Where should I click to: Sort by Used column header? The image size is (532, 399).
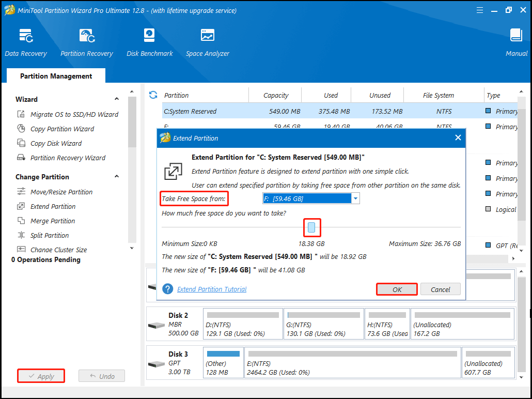click(x=331, y=96)
